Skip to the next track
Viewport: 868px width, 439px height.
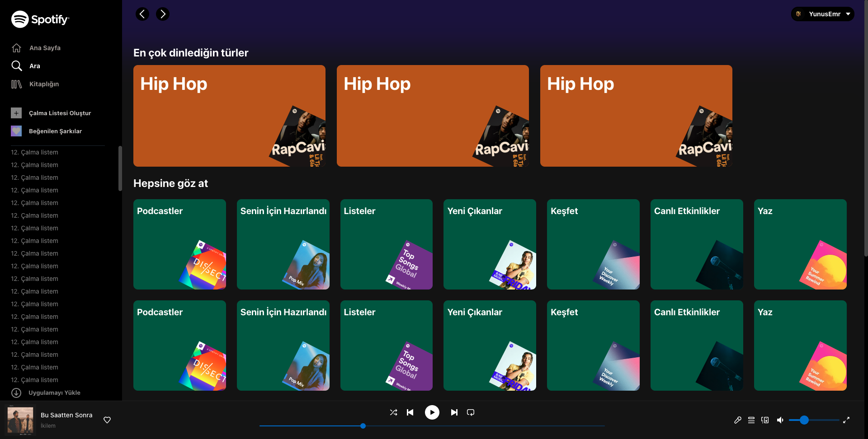point(454,412)
